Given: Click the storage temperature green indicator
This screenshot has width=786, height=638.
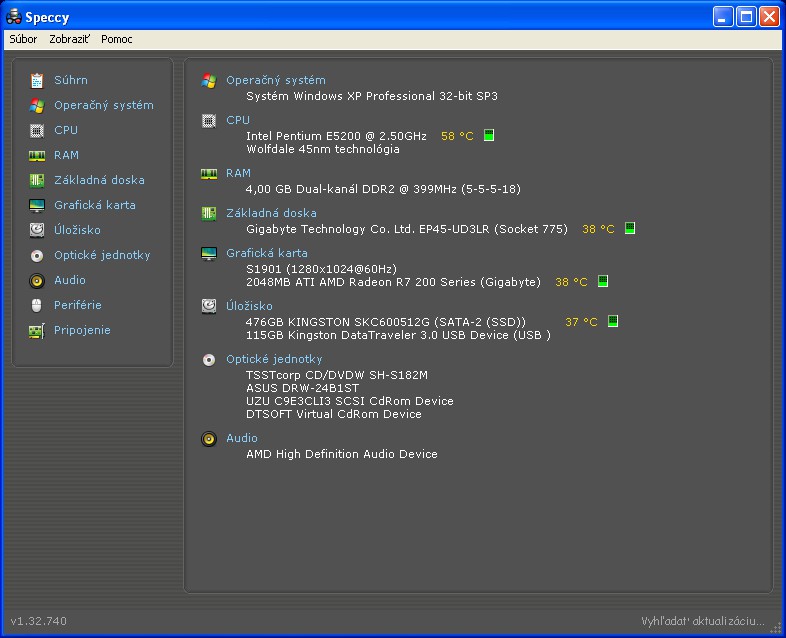Looking at the screenshot, I should tap(613, 322).
